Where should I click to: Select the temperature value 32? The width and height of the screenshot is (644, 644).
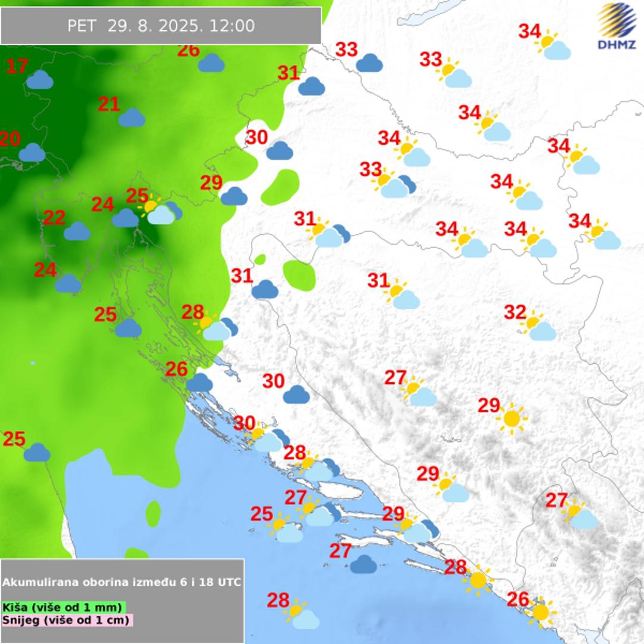[515, 312]
